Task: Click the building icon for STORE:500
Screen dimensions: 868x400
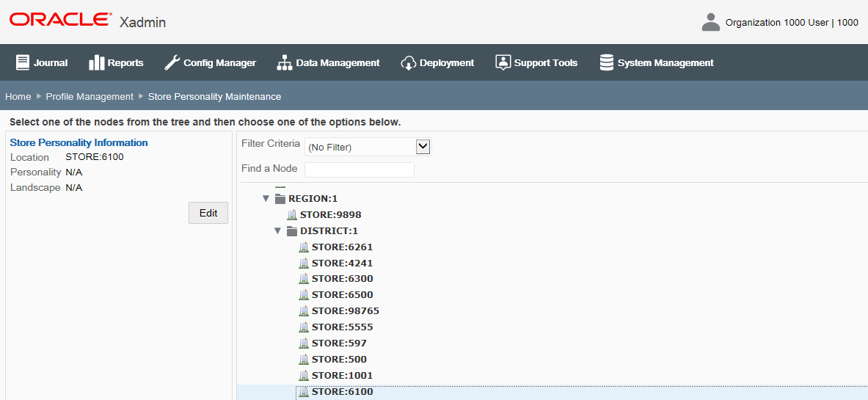Action: click(x=303, y=359)
